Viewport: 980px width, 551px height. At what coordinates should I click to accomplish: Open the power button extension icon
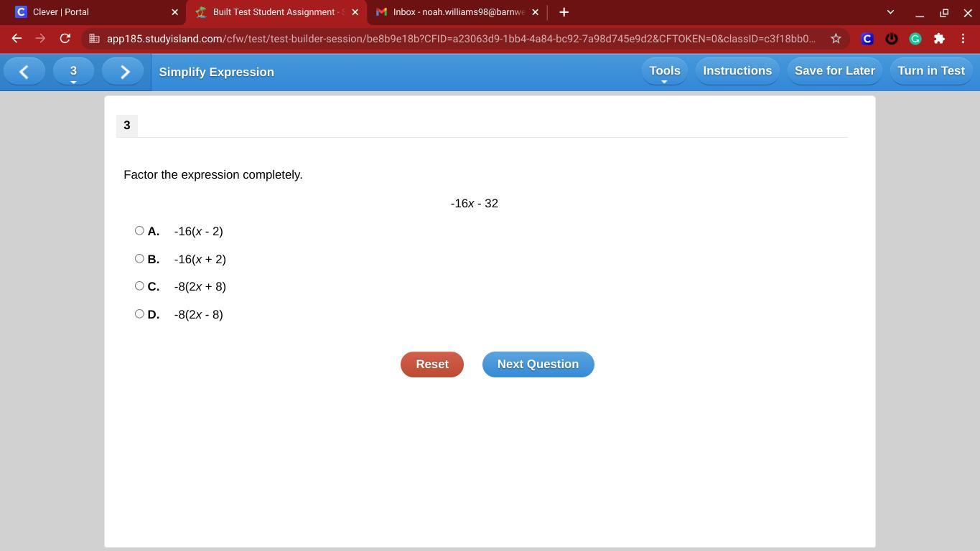(891, 39)
